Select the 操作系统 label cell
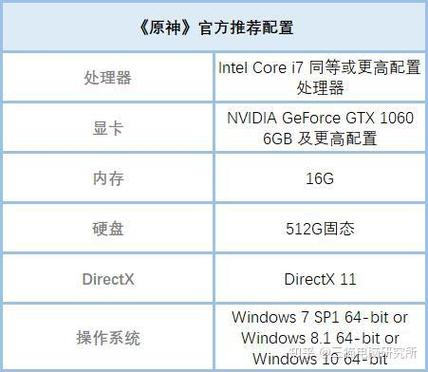Screen dimensions: 428x372 coord(108,337)
